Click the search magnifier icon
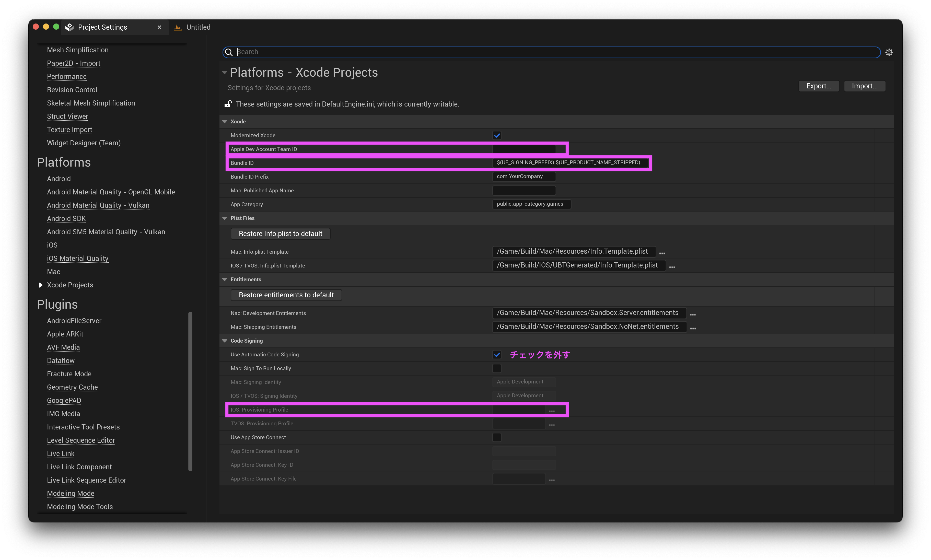The image size is (931, 560). pos(229,52)
